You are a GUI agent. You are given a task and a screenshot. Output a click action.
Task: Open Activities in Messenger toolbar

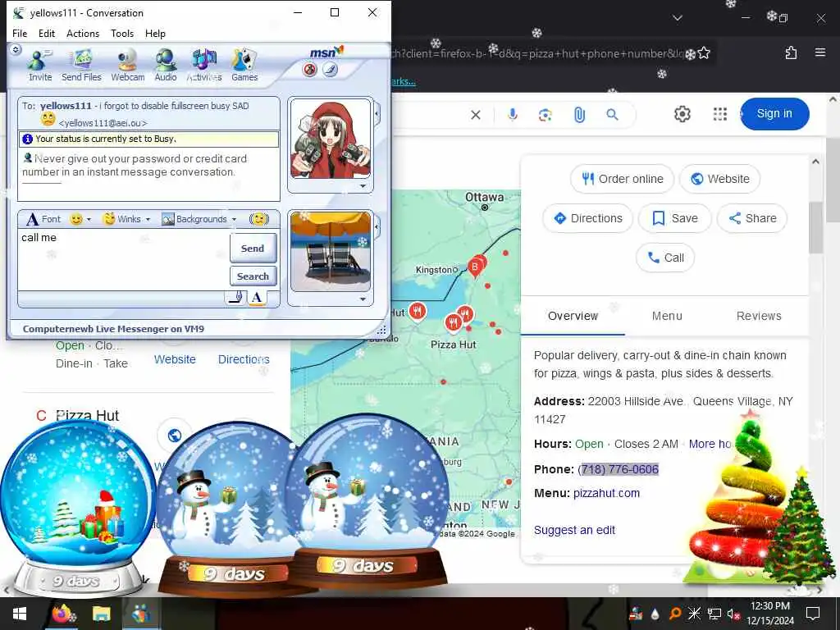204,66
